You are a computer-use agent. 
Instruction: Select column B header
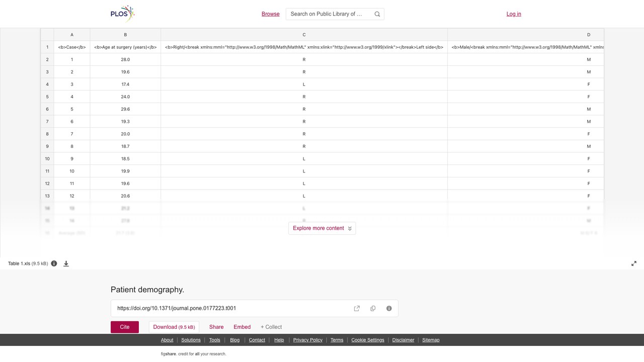point(125,35)
